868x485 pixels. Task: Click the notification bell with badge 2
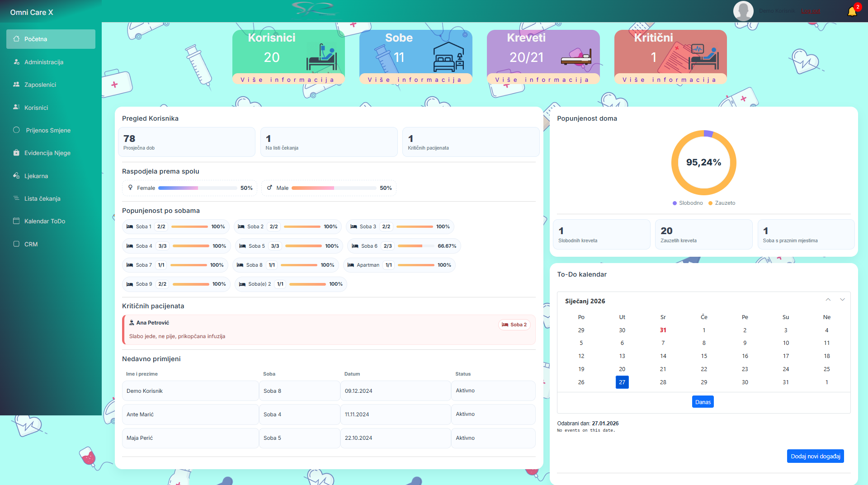(x=852, y=11)
